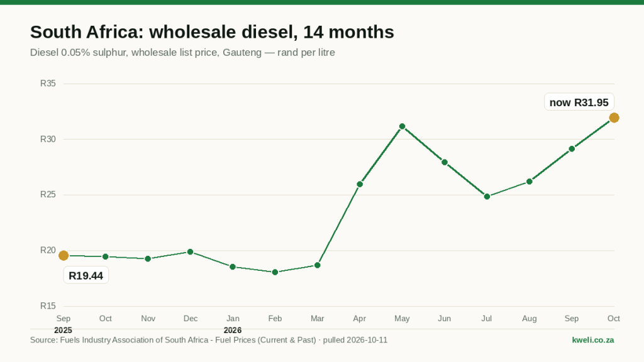The height and width of the screenshot is (362, 644).
Task: Click the source line mentioning Fuels Industry Association
Action: click(x=209, y=340)
